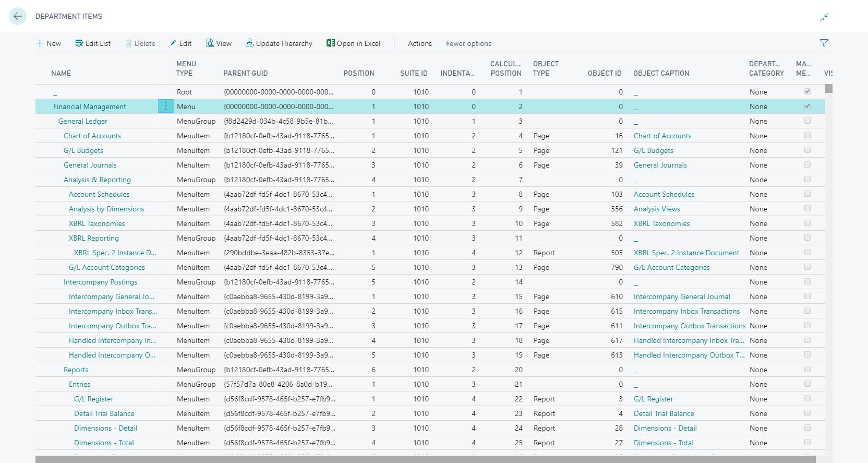This screenshot has width=868, height=463.
Task: Sort by Parent GUID column header
Action: click(x=245, y=73)
